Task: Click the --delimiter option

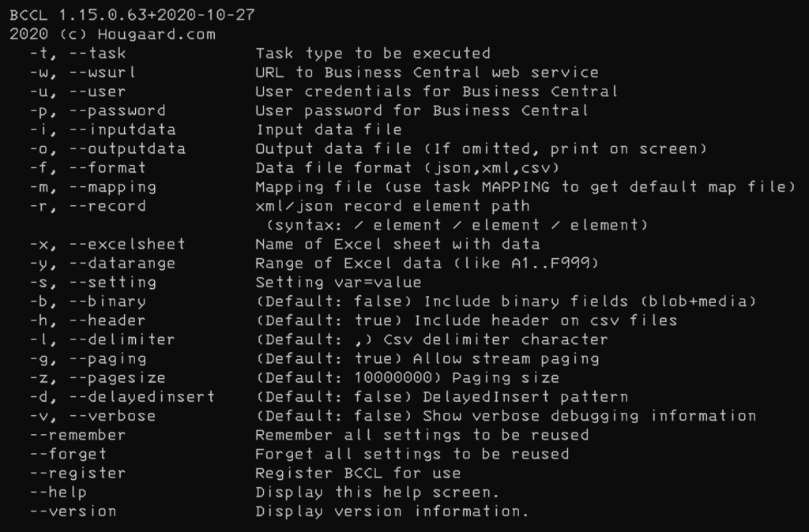Action: click(x=102, y=339)
